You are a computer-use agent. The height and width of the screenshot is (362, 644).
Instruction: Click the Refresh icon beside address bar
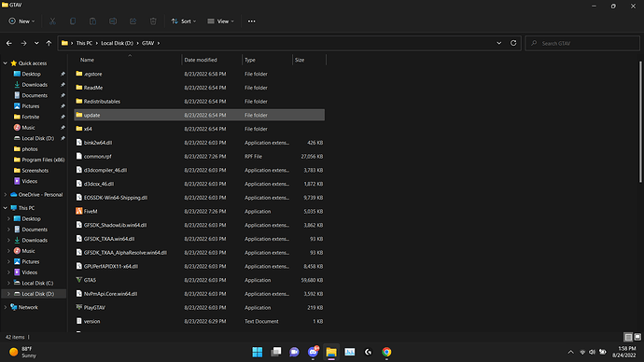[513, 43]
